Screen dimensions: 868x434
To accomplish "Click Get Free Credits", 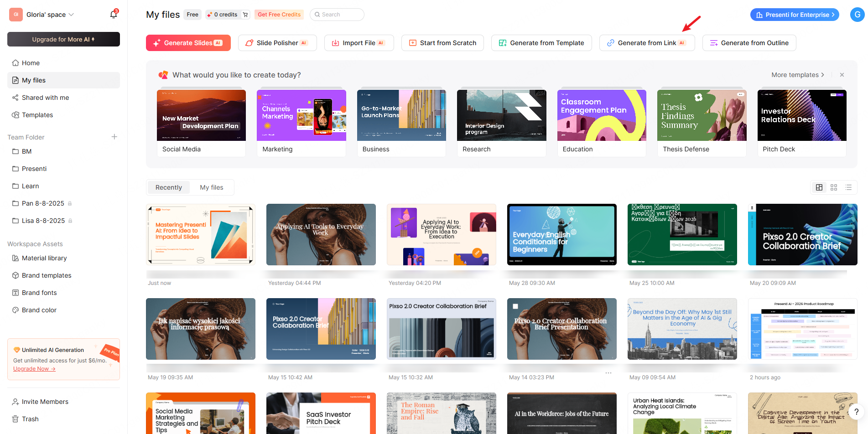I will [279, 15].
